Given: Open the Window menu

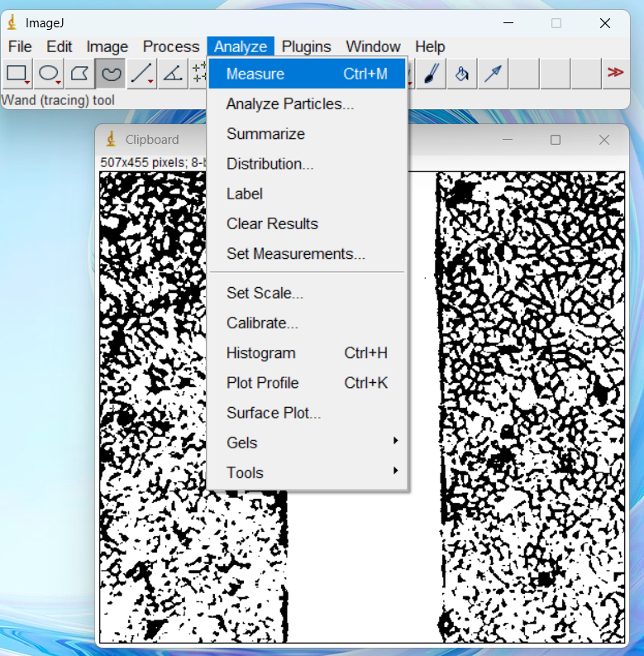Looking at the screenshot, I should coord(373,46).
